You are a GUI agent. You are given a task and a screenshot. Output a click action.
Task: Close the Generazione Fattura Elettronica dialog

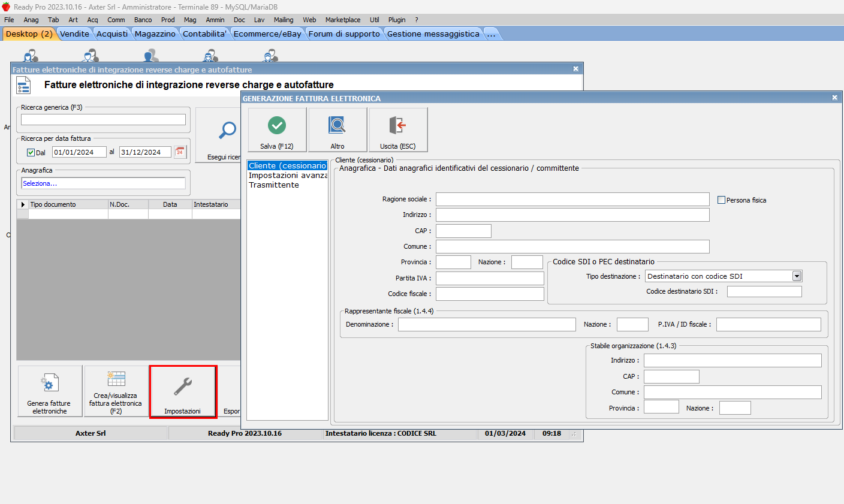[834, 98]
